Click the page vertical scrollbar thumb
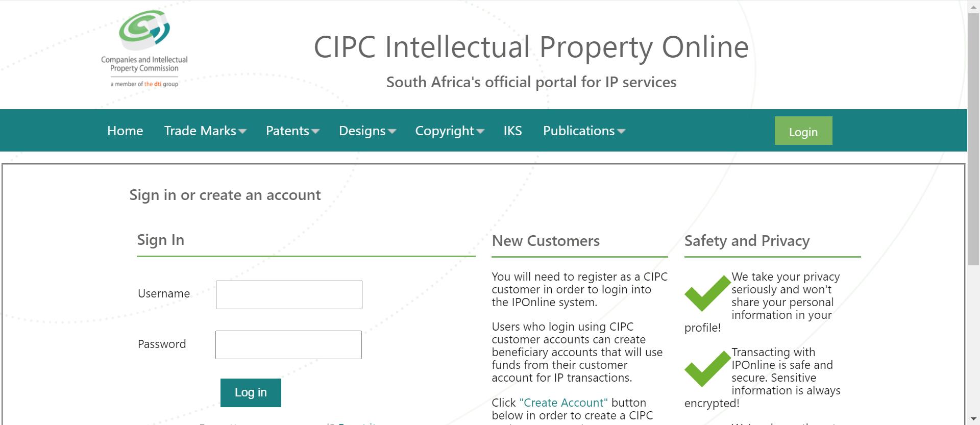The height and width of the screenshot is (425, 980). point(973,139)
